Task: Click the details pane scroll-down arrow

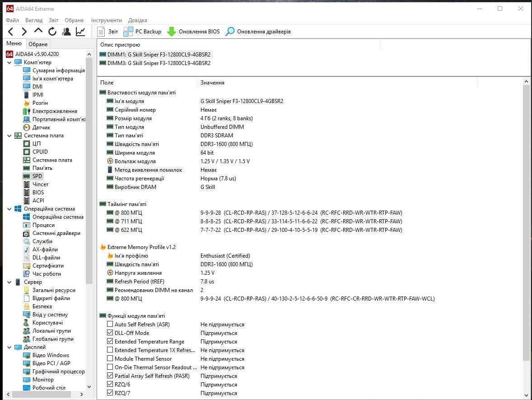Action: (x=526, y=395)
